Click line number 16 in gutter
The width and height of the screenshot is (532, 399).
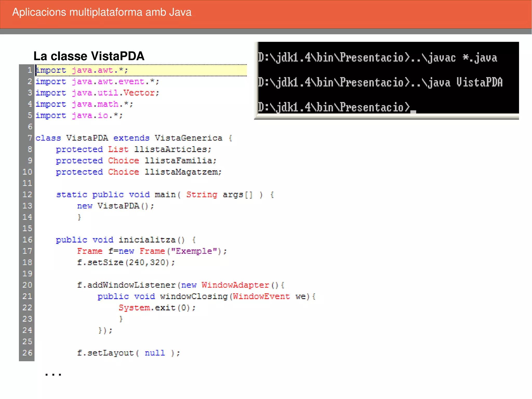27,240
